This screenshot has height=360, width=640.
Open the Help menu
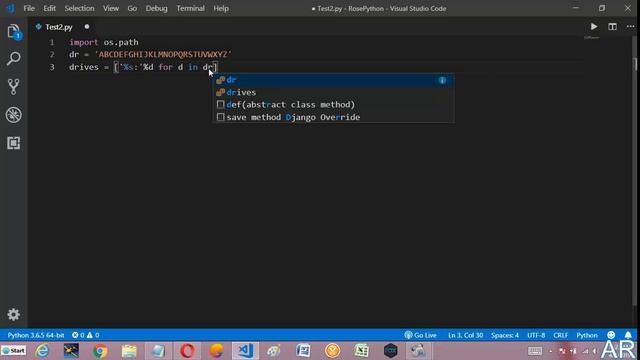221,8
